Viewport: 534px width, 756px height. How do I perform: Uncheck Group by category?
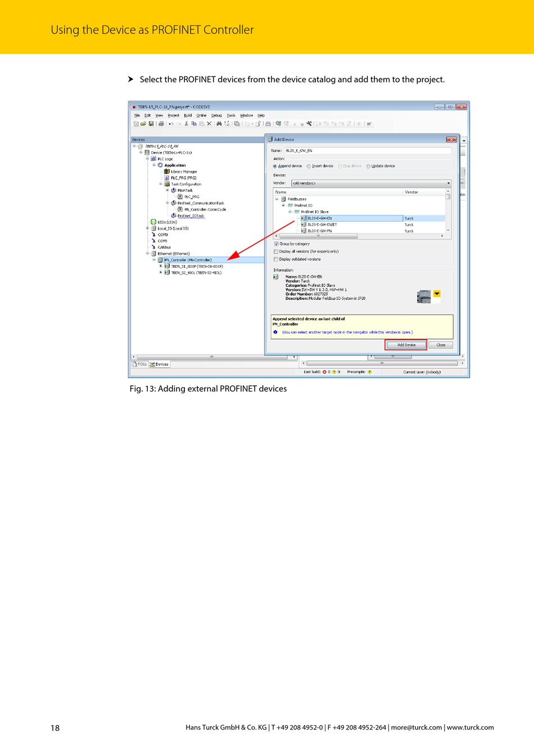tap(276, 244)
